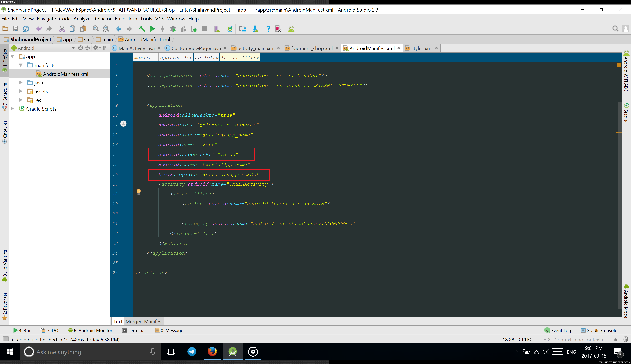Click the blue Back navigation arrow

coord(119,29)
